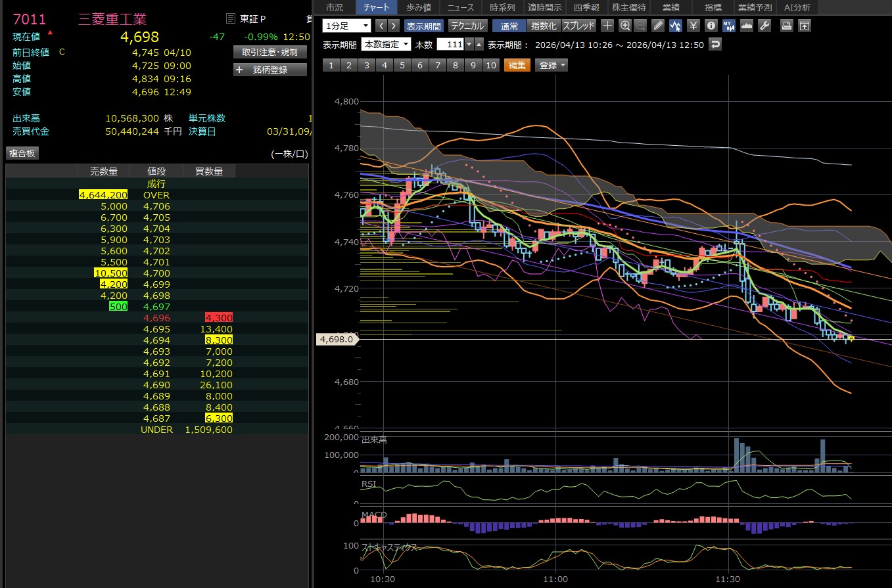
Task: Toggle the 通常 chart mode button
Action: 509,26
